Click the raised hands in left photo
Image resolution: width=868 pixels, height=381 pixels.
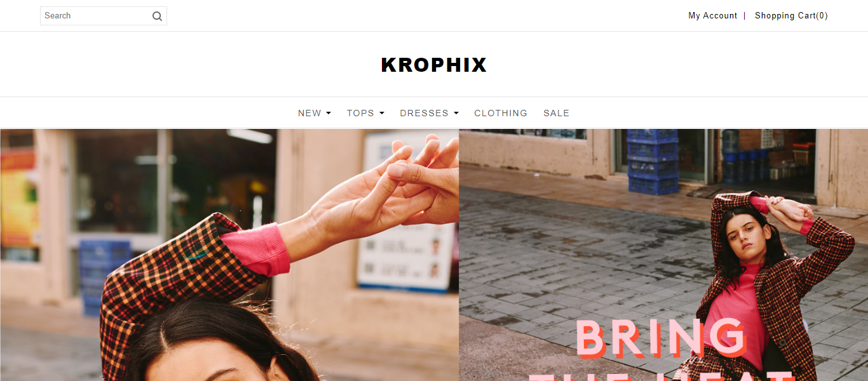point(388,184)
